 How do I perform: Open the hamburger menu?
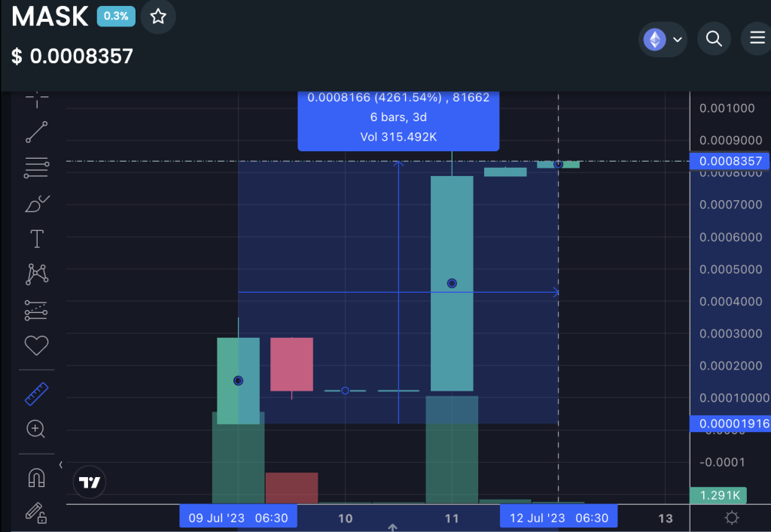757,38
